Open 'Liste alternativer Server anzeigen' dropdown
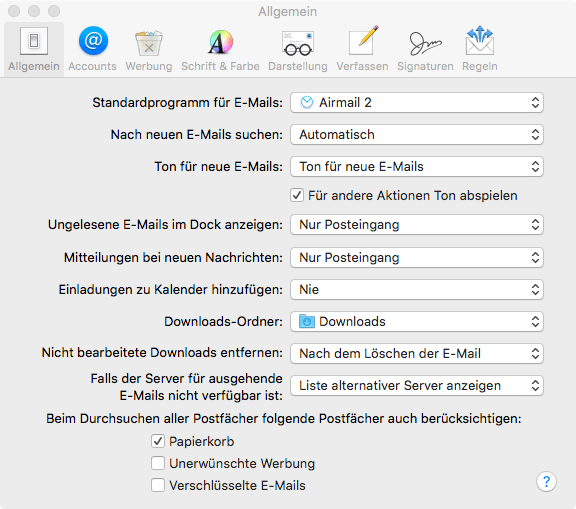 point(417,385)
